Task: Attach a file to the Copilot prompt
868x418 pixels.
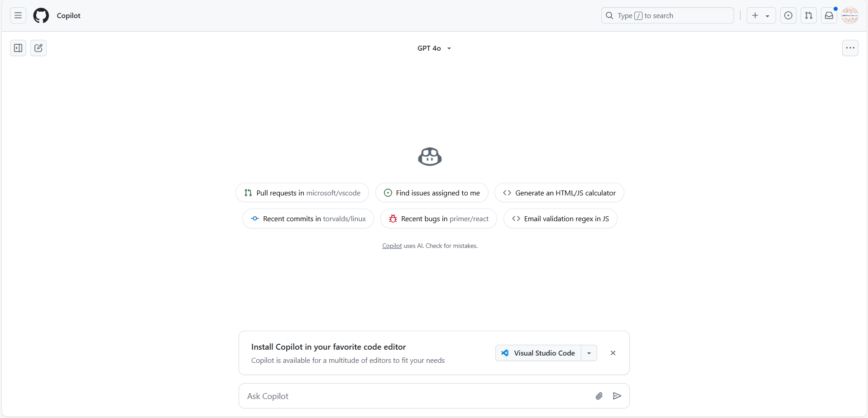Action: click(599, 395)
